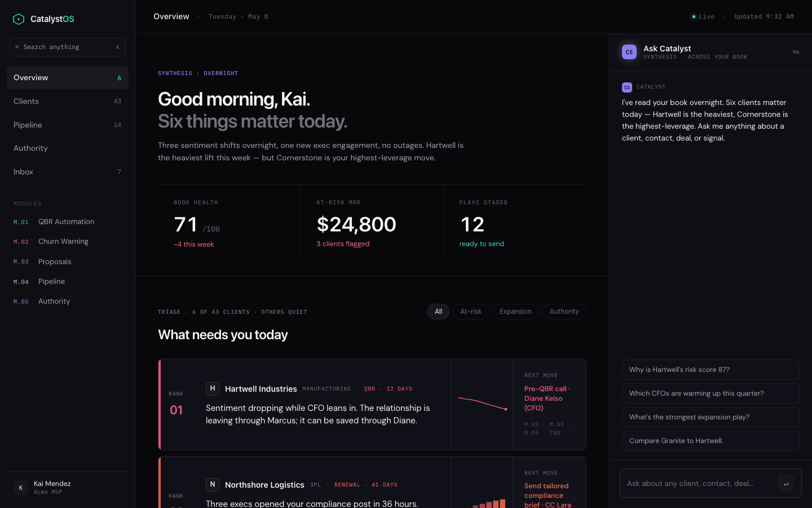
Task: Click the Northshore Logistics N badge icon
Action: (x=213, y=484)
